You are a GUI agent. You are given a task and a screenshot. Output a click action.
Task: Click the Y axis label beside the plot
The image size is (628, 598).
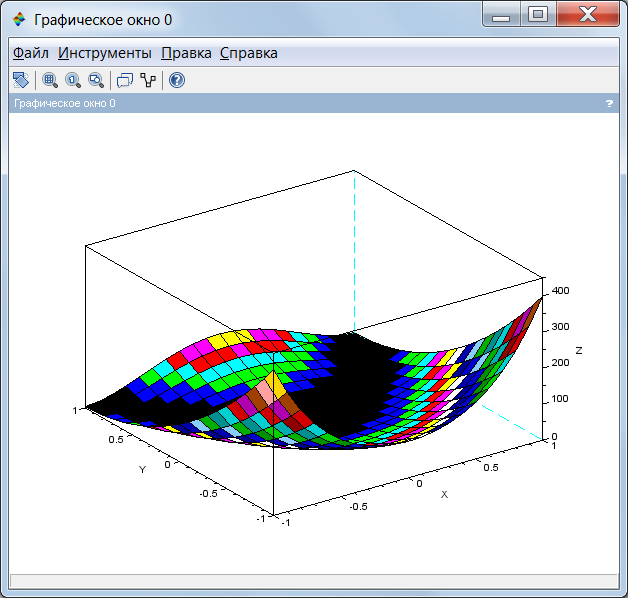pos(142,469)
